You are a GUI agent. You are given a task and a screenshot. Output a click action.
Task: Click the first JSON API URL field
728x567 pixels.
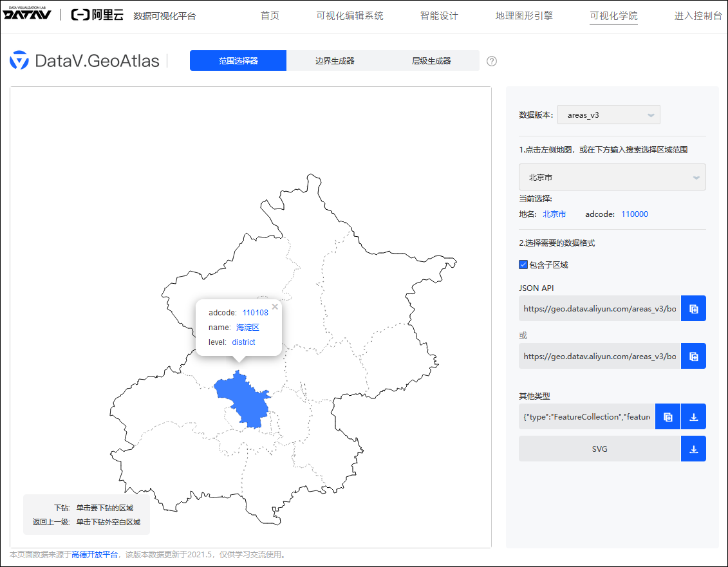[600, 308]
